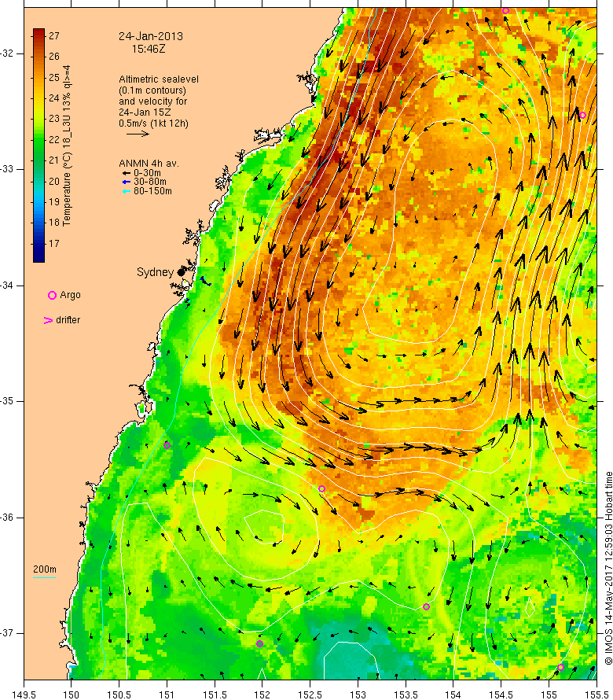Image resolution: width=613 pixels, height=700 pixels.
Task: Click the '151.5' longitude axis label
Action: [x=215, y=694]
